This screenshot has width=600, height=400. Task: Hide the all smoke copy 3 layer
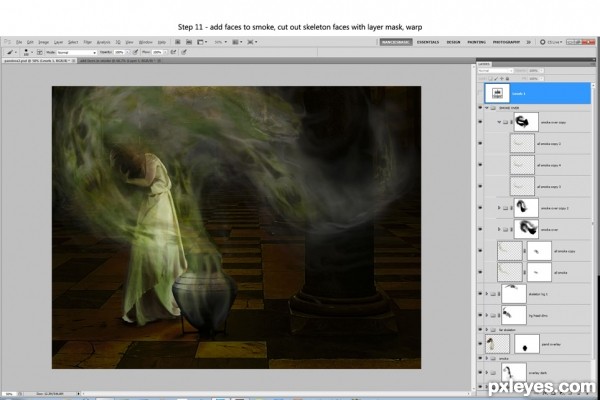pos(480,186)
